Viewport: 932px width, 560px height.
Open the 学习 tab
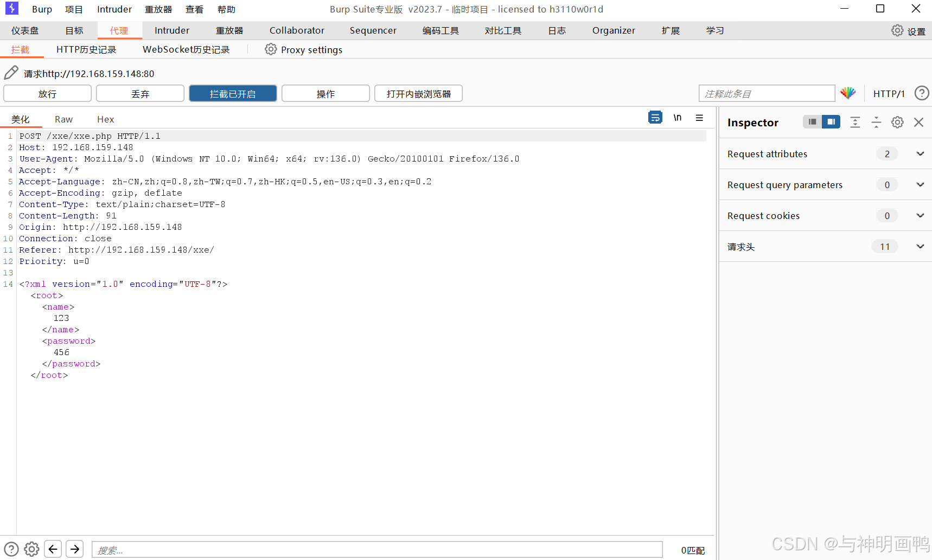pos(715,30)
